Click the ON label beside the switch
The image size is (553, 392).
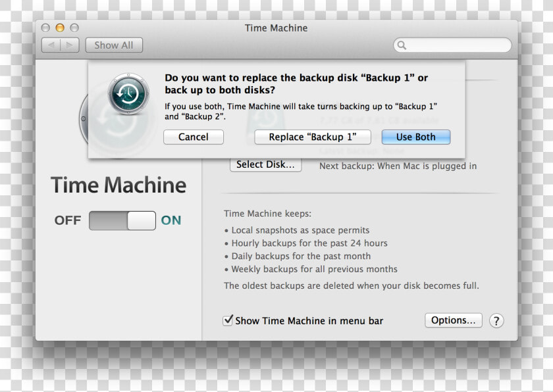(171, 220)
